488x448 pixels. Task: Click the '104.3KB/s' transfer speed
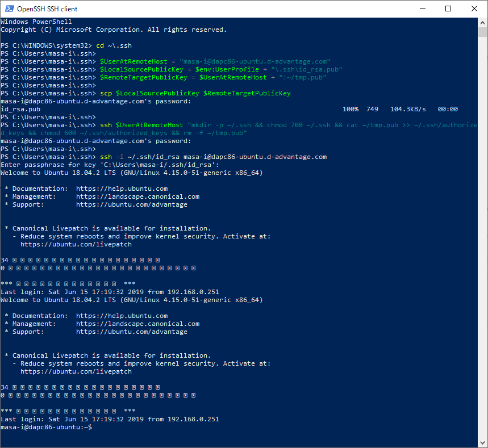point(408,109)
